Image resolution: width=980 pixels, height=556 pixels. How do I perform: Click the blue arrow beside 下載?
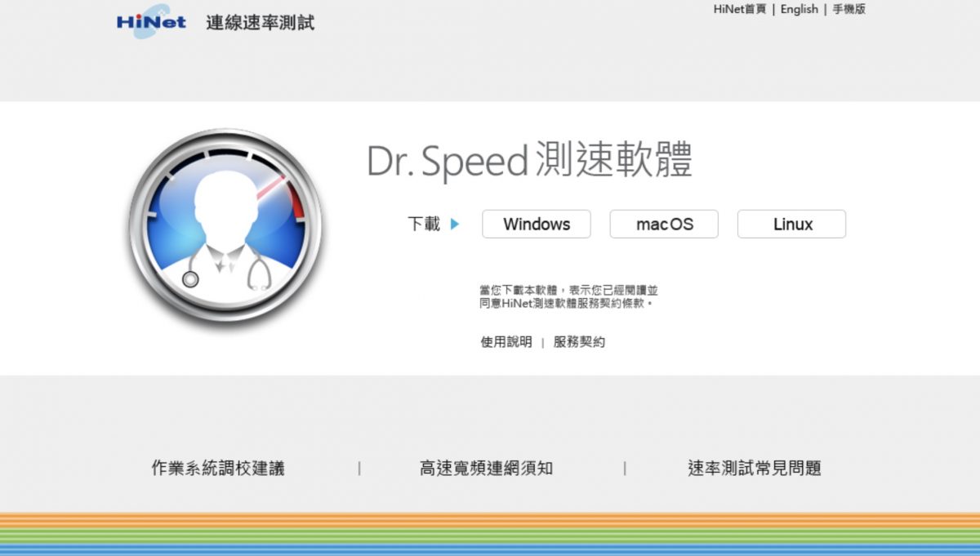[455, 224]
